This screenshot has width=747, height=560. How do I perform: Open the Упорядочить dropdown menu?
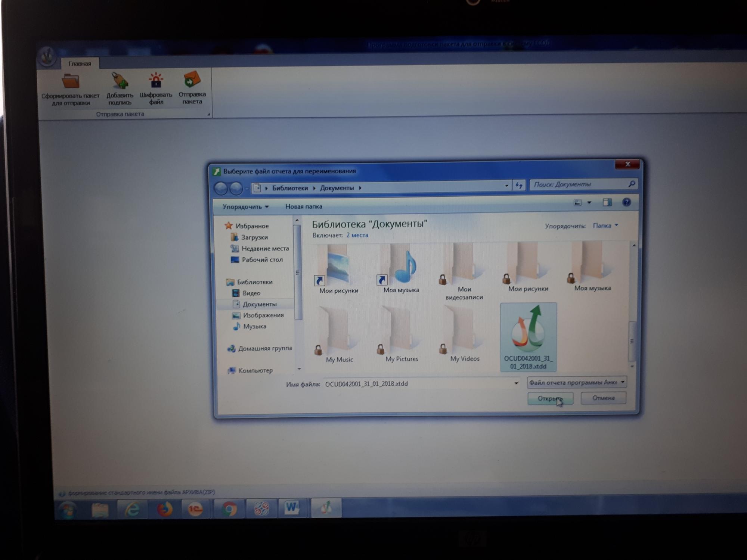click(x=245, y=206)
